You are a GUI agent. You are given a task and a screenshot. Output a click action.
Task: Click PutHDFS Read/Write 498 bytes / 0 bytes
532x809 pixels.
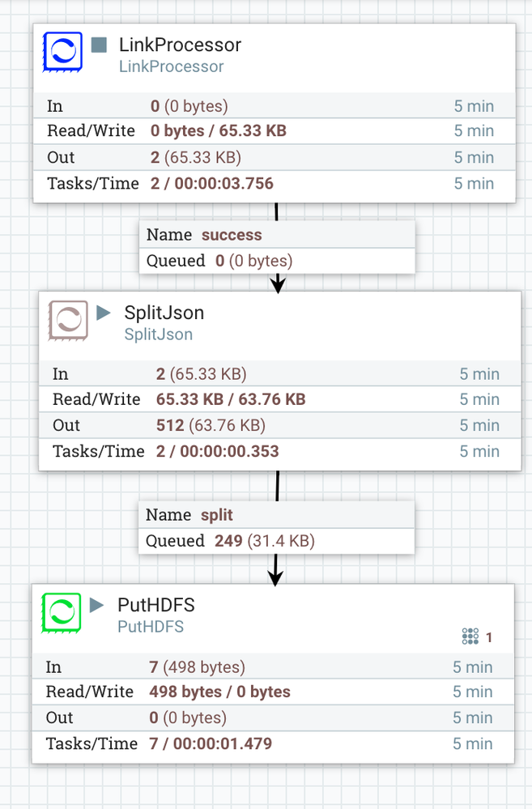pos(219,692)
